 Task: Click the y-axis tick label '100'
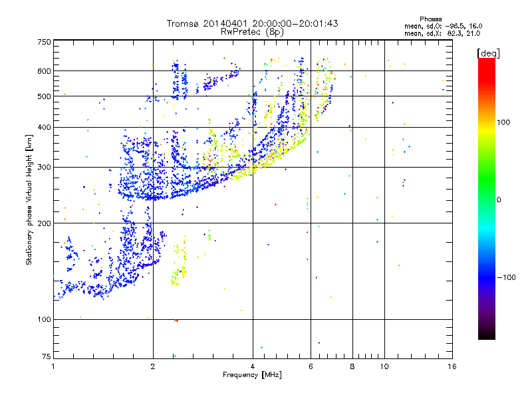[x=44, y=320]
